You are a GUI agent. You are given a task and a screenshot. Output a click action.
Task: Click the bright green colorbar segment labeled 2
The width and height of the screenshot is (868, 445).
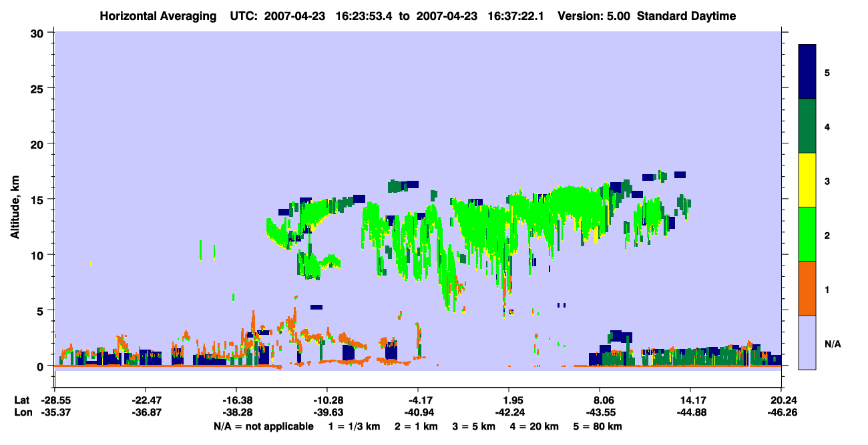(x=807, y=234)
